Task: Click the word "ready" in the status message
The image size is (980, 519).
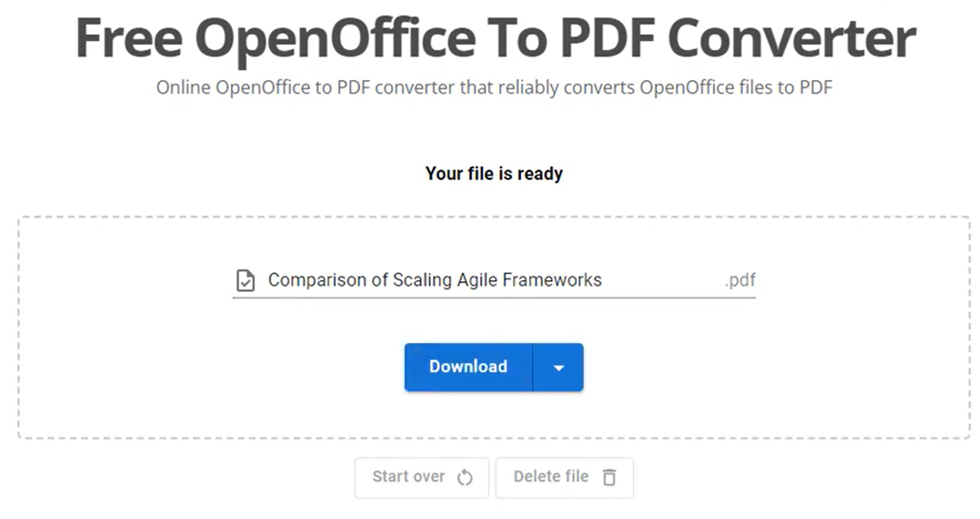Action: (540, 174)
